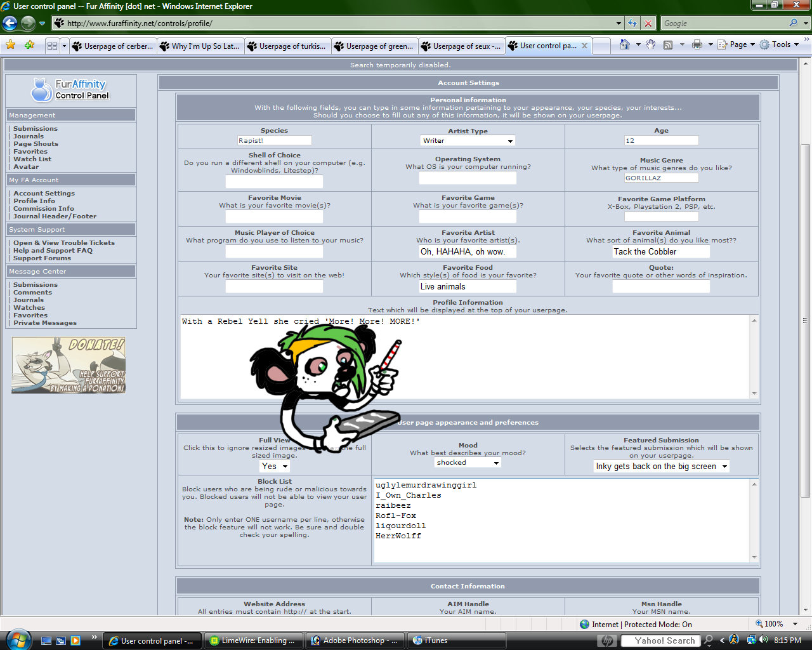Screen dimensions: 812x650
Task: Print the page with the printer icon
Action: coord(697,44)
